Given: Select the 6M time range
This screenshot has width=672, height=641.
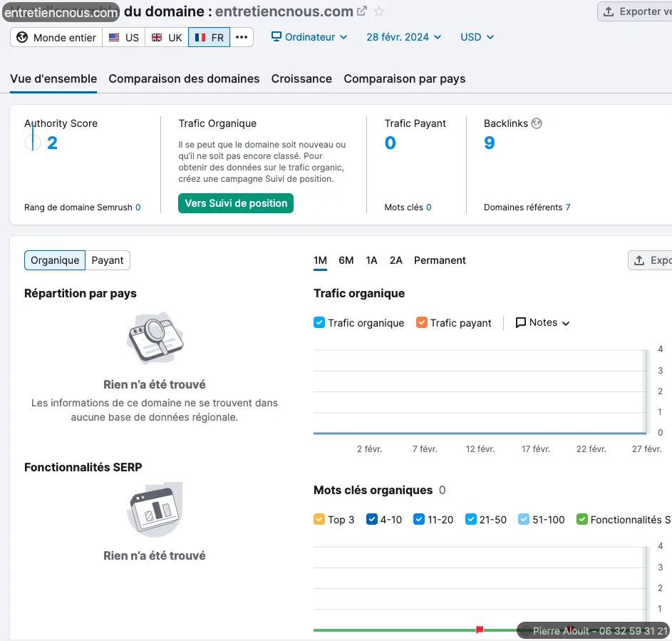Looking at the screenshot, I should [x=346, y=260].
